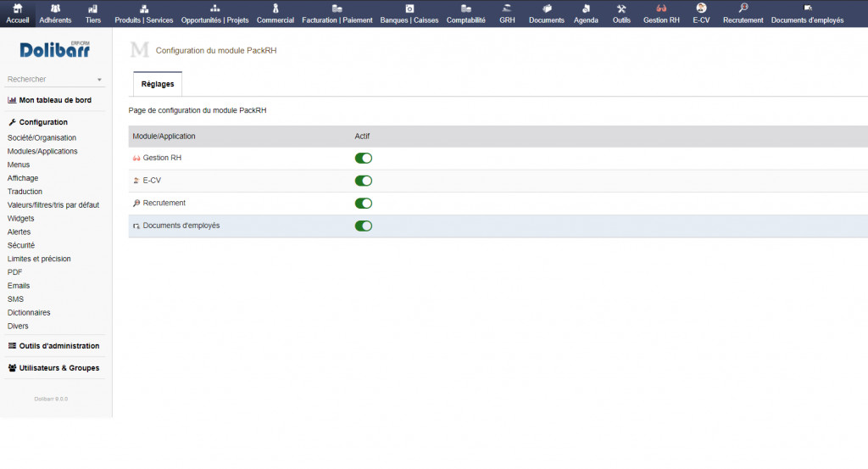This screenshot has width=868, height=469.
Task: Open the Tiers module icon
Action: tap(93, 8)
